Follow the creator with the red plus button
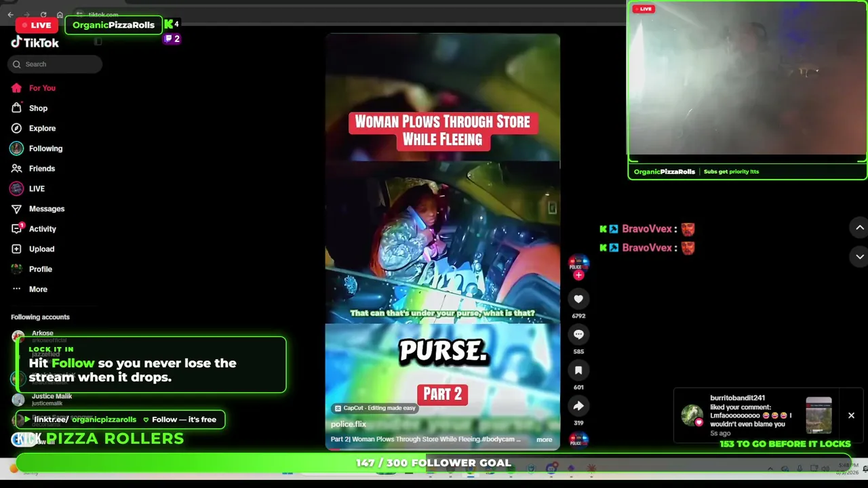The width and height of the screenshot is (868, 488). coord(578,275)
